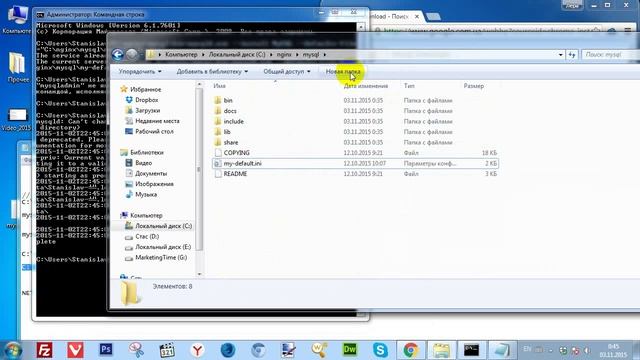The height and width of the screenshot is (360, 640).
Task: Click the Новая папка button
Action: pyautogui.click(x=343, y=71)
